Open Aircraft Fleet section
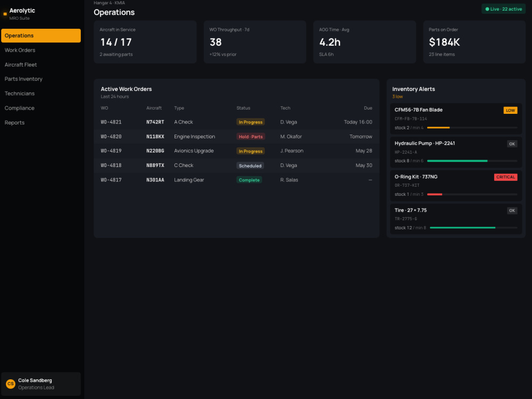Screen dimensions: 532x399 coord(41,64)
